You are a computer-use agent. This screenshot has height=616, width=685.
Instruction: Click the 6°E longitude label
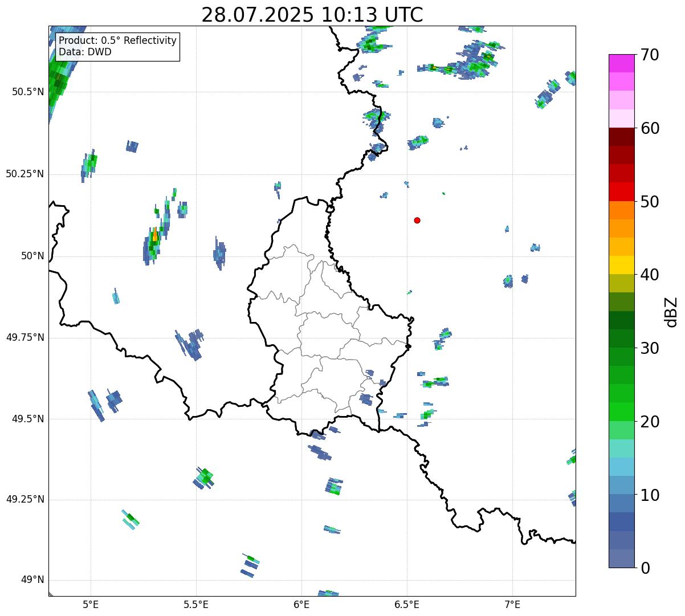[301, 605]
